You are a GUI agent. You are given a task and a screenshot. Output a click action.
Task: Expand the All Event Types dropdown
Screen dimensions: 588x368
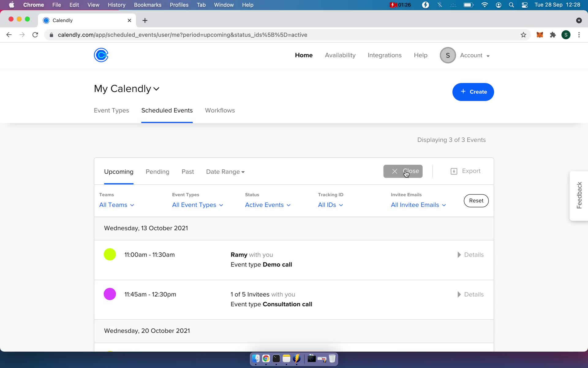[x=197, y=205]
